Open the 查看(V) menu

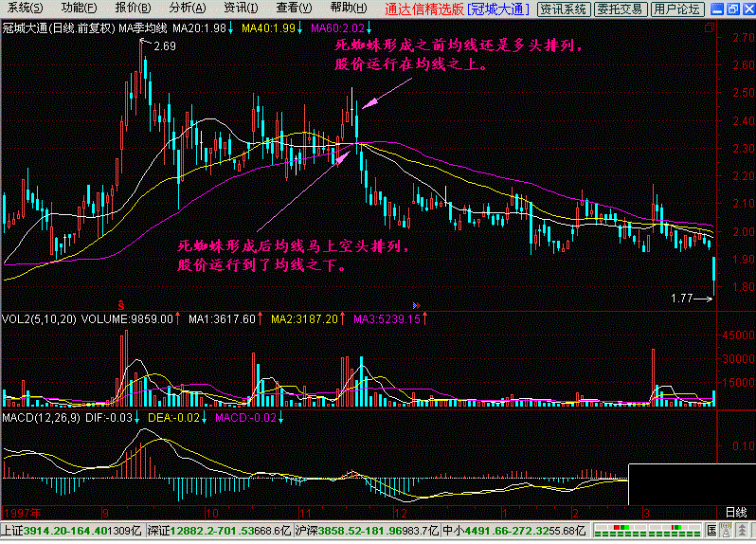(294, 9)
